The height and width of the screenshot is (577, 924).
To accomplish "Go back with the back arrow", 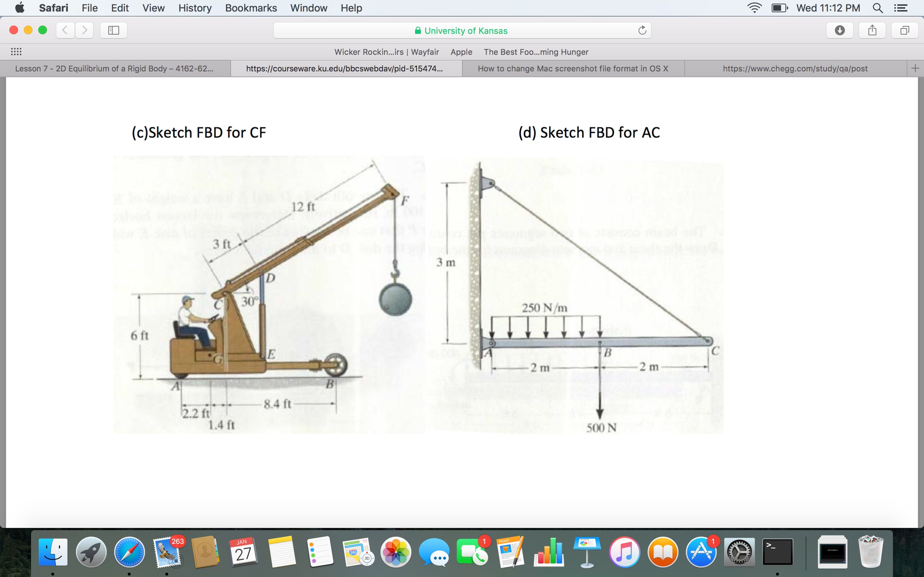I will pyautogui.click(x=65, y=30).
